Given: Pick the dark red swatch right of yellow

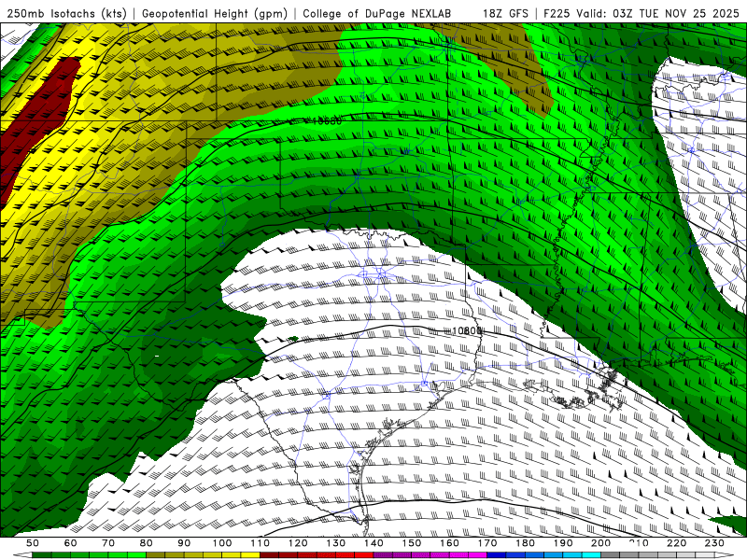Looking at the screenshot, I should click(269, 555).
